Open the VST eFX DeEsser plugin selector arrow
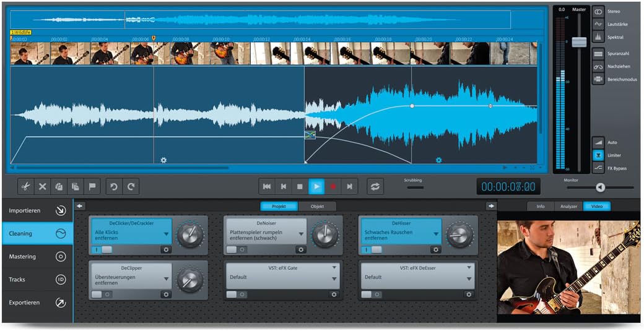Screen dimensions: 644x331 pyautogui.click(x=469, y=267)
